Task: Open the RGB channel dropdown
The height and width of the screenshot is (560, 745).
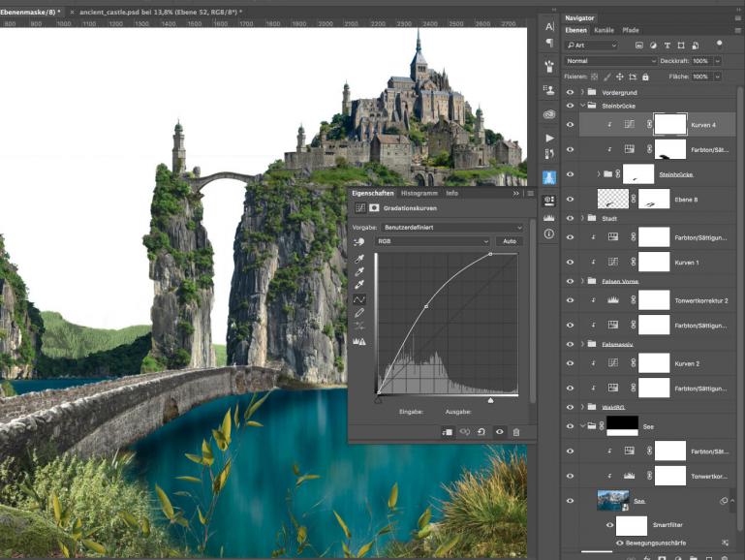Action: pos(432,240)
